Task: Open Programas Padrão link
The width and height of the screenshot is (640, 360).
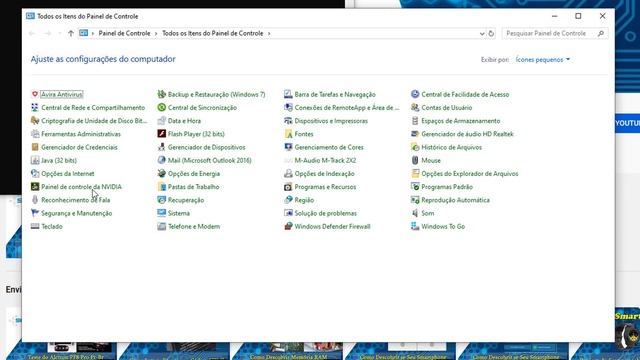Action: click(x=447, y=187)
